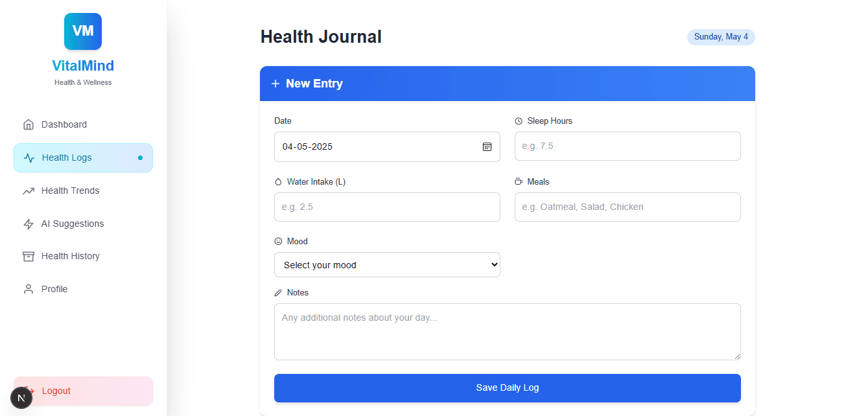Viewport: 868px width, 416px height.
Task: Click the Sleep Hours input field
Action: (627, 146)
